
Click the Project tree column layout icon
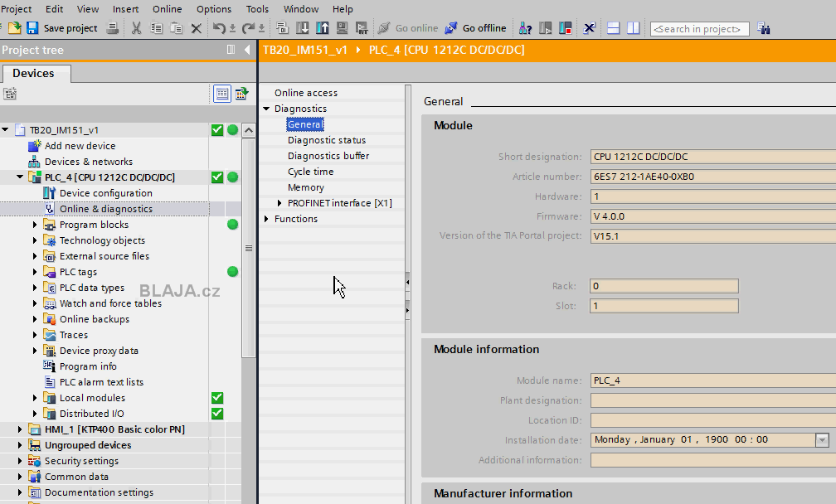coord(231,50)
